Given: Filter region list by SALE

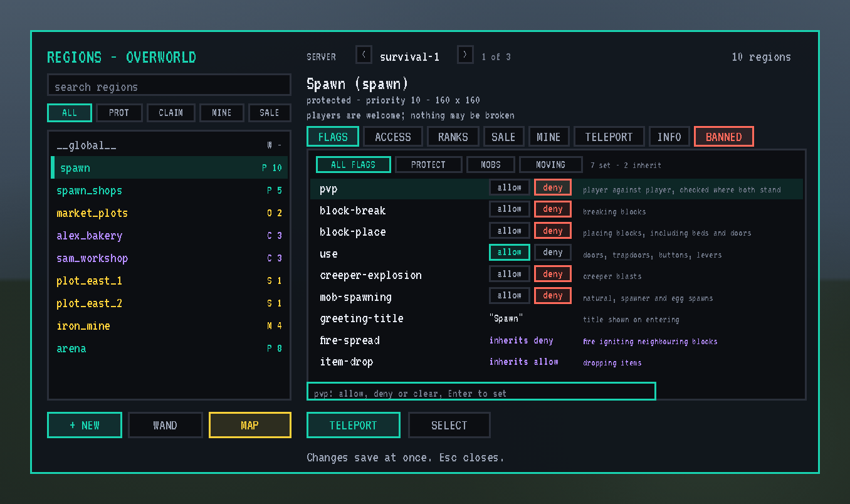Looking at the screenshot, I should coord(270,113).
